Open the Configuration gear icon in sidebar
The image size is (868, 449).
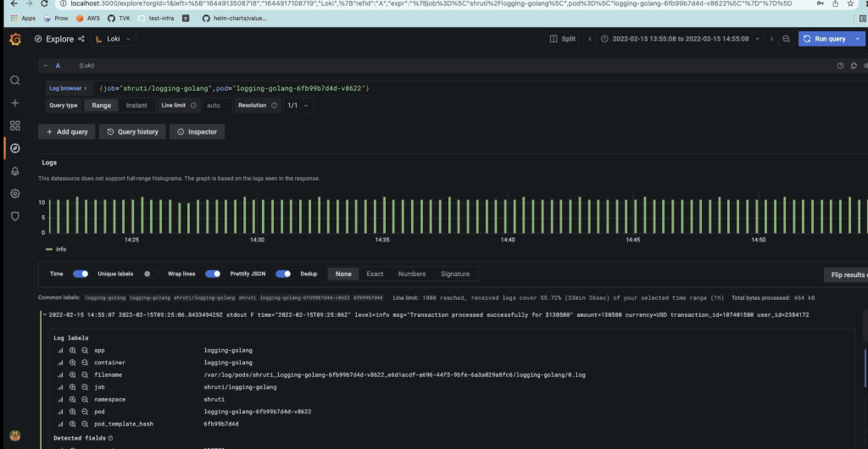tap(15, 193)
